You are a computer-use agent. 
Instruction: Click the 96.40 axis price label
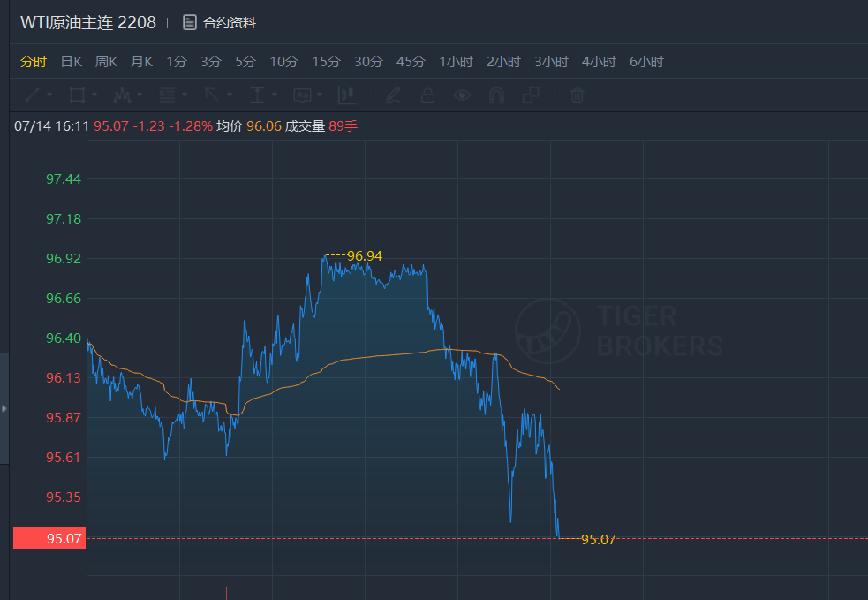63,338
